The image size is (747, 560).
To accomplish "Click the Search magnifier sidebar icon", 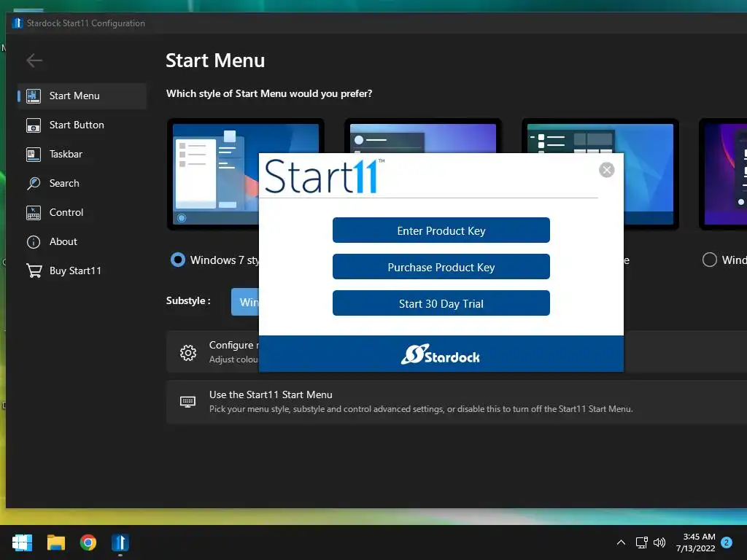I will tap(34, 183).
